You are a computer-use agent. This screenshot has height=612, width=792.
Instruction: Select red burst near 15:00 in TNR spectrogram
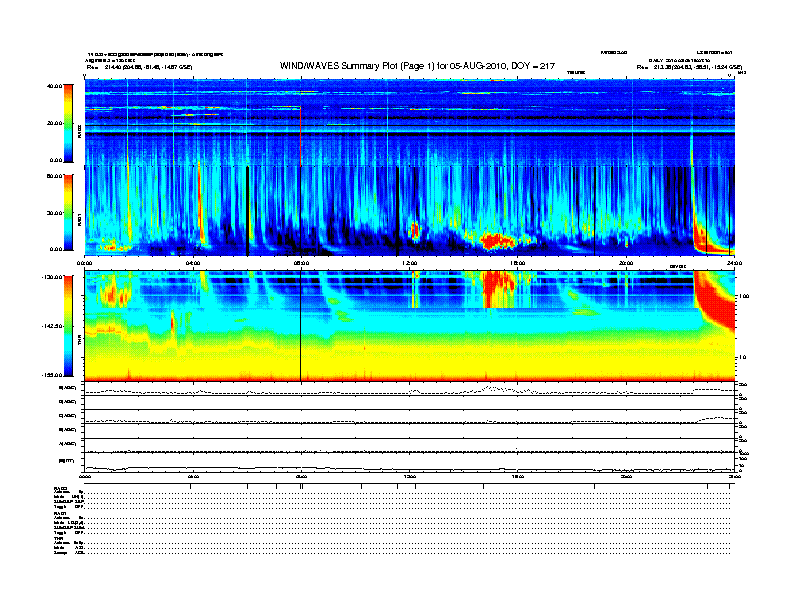[499, 289]
